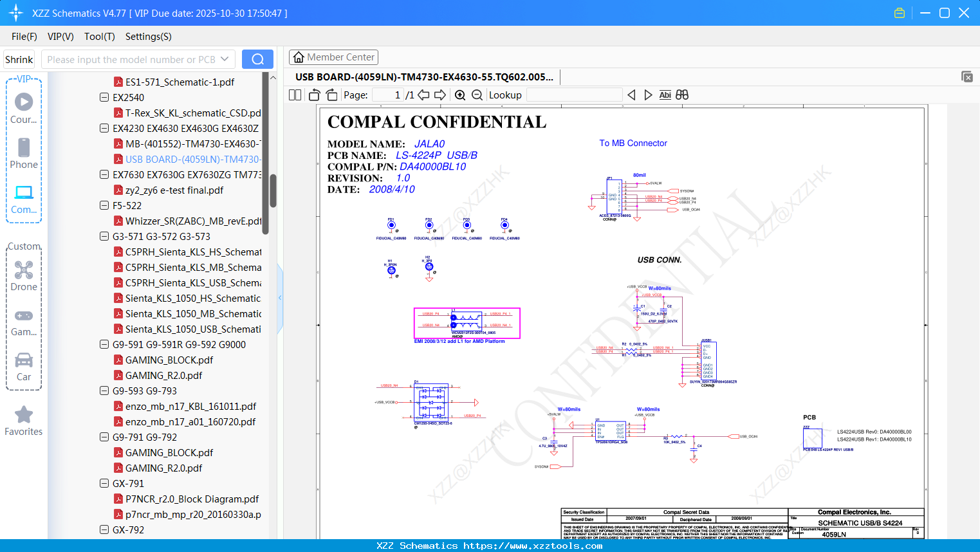Click the gift box icon in title bar
This screenshot has width=980, height=552.
pos(900,13)
